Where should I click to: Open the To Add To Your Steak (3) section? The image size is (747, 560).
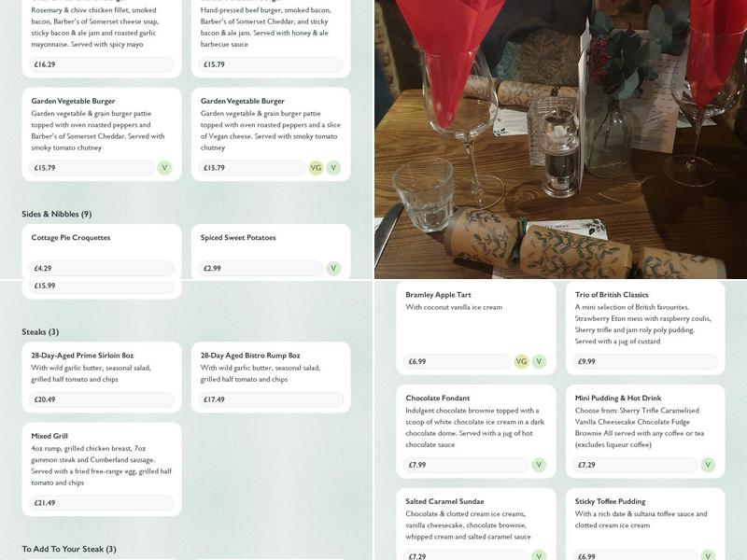pyautogui.click(x=69, y=549)
